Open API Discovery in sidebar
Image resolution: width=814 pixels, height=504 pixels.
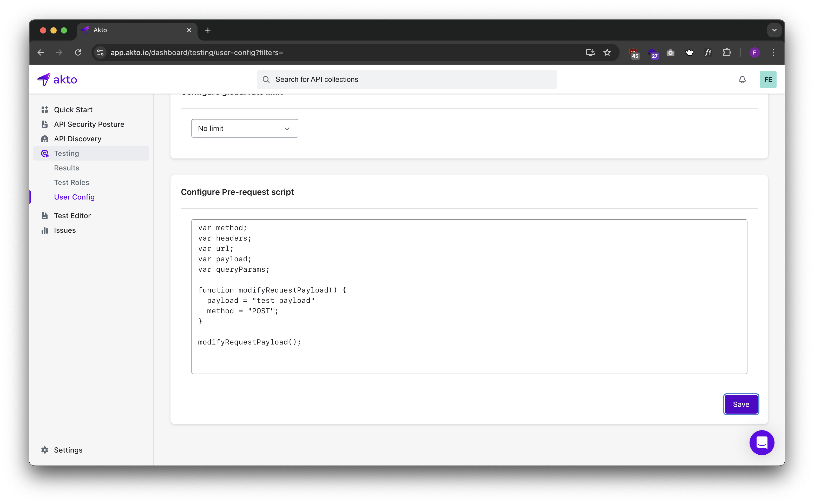[x=77, y=139]
